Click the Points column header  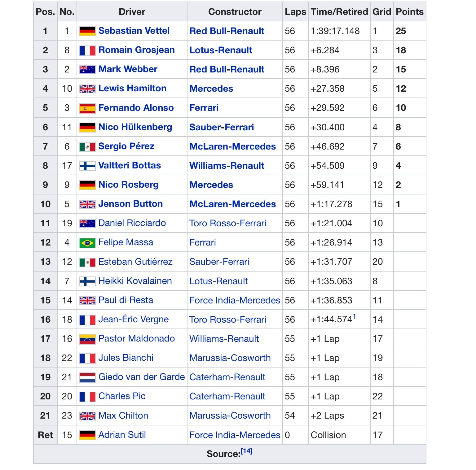[409, 12]
